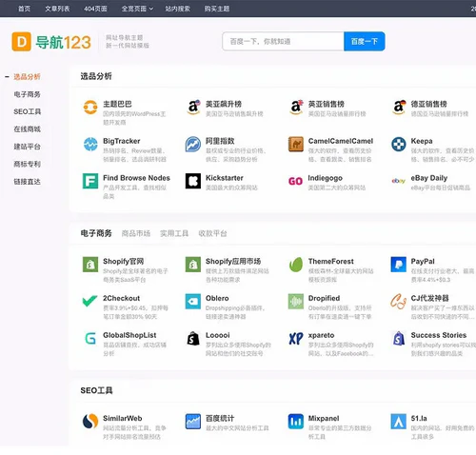Click the ThemeForest title text
The height and width of the screenshot is (455, 476).
click(x=331, y=262)
